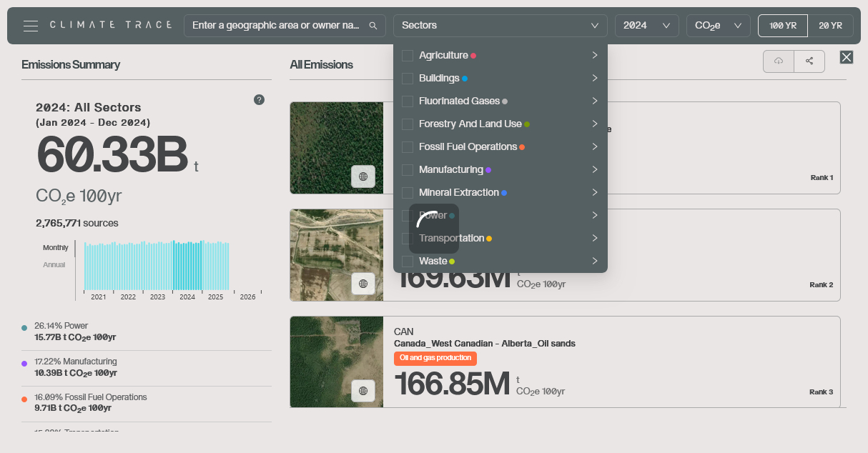Expand the Manufacturing subsector arrow
868x453 pixels.
click(x=594, y=170)
